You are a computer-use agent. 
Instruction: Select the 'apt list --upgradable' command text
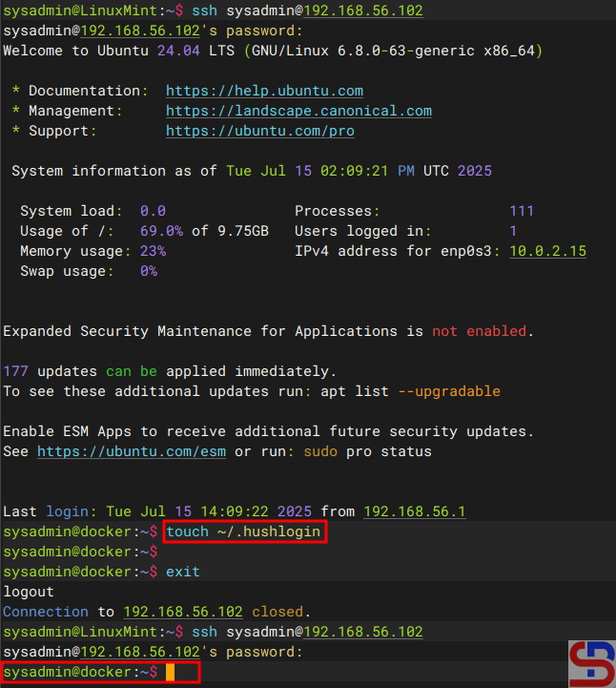coord(420,391)
